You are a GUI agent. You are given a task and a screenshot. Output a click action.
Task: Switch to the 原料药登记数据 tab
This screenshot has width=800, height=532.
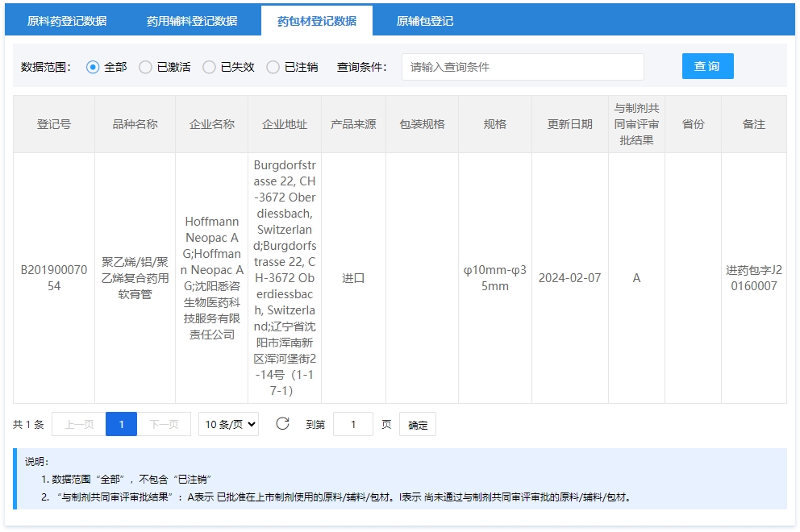(67, 21)
